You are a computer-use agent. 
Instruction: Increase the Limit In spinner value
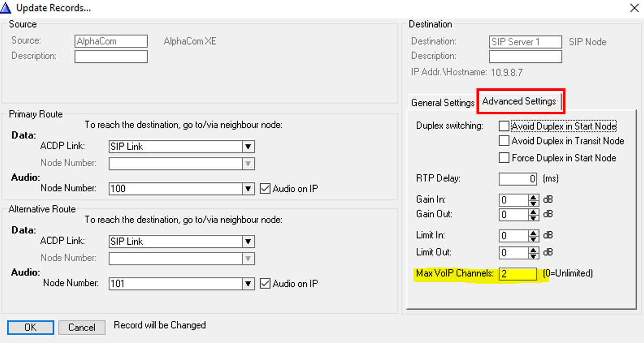coord(533,233)
